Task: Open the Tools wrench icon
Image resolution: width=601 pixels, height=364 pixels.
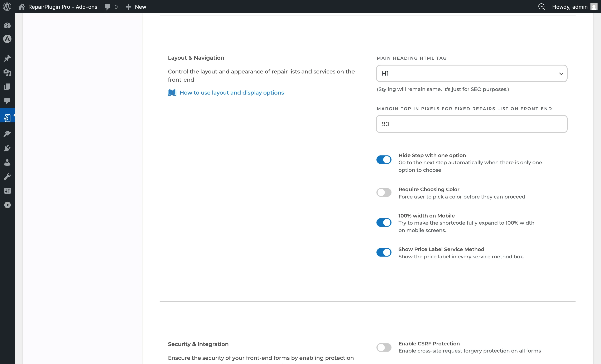Action: (x=7, y=177)
